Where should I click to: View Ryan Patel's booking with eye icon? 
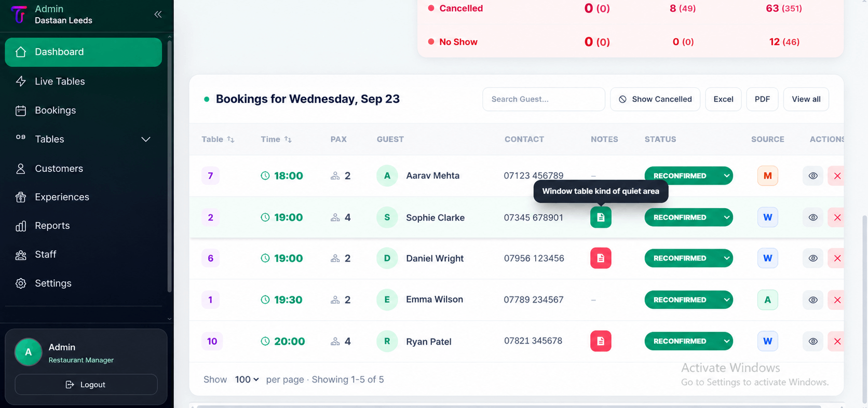point(813,341)
